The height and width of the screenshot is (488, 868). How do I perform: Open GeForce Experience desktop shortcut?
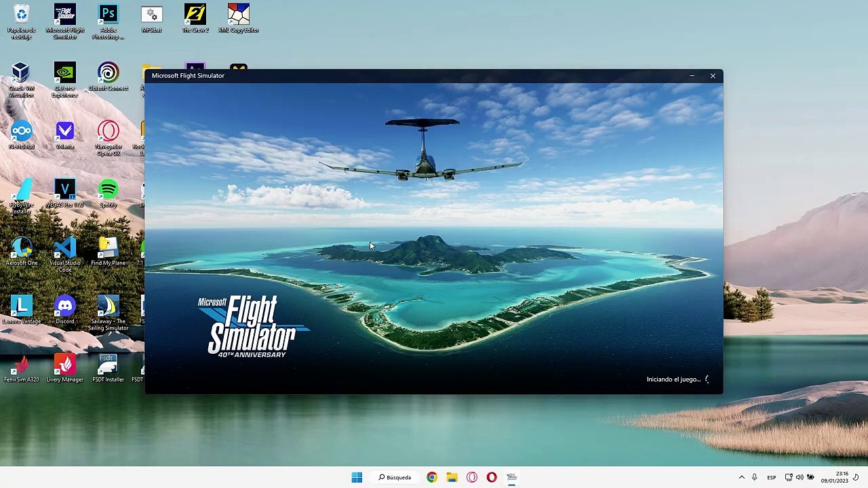(x=65, y=80)
